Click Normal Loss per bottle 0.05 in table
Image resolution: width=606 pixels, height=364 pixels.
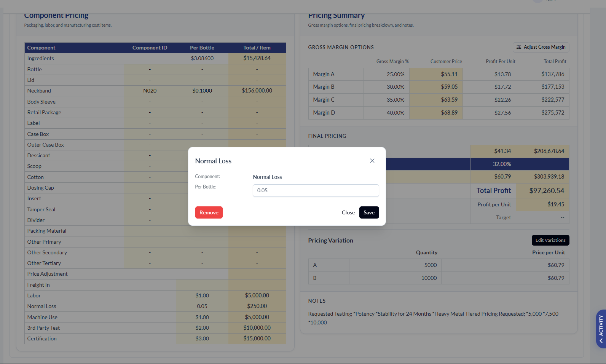[202, 306]
